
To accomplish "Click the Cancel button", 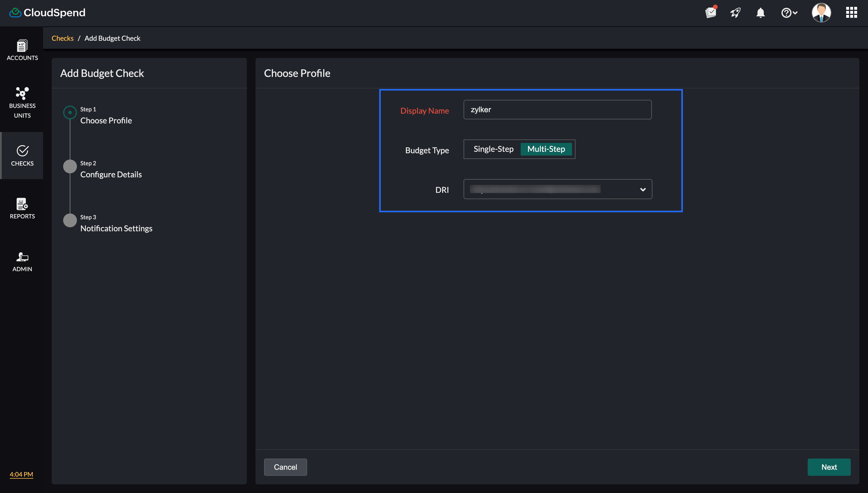I will (285, 467).
